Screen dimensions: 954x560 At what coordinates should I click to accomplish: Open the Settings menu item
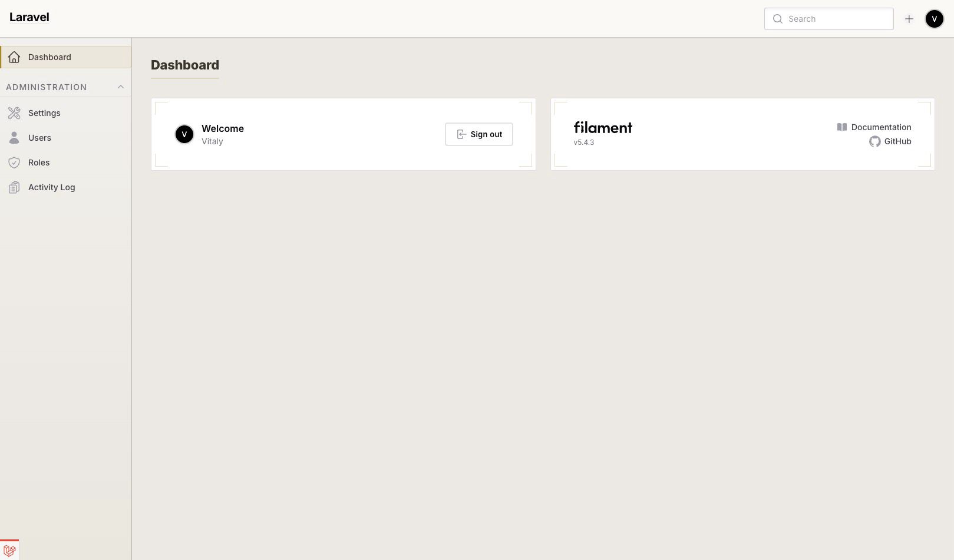[65, 113]
